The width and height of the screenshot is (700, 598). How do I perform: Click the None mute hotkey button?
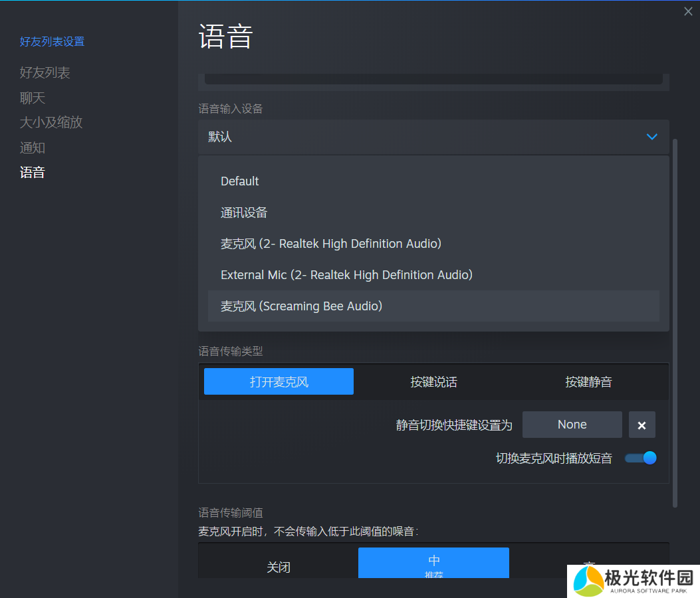pyautogui.click(x=572, y=425)
